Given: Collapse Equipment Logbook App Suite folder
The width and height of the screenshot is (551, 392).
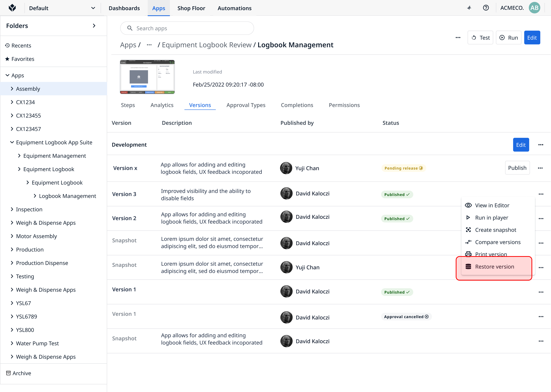Looking at the screenshot, I should (12, 142).
